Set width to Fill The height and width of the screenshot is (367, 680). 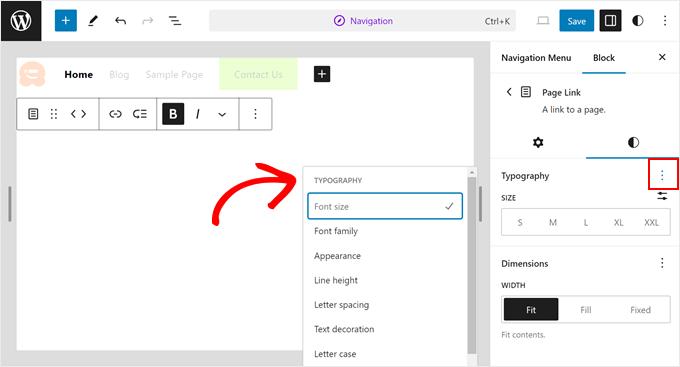pos(586,309)
